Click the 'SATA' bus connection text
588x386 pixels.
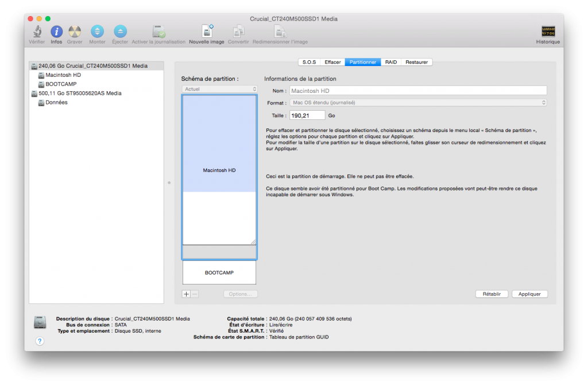(121, 325)
